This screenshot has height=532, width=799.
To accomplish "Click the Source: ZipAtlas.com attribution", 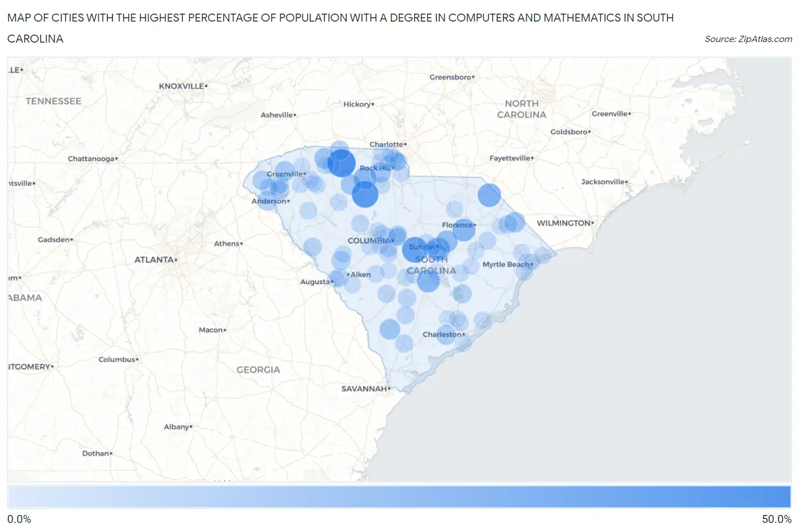I will (x=748, y=39).
